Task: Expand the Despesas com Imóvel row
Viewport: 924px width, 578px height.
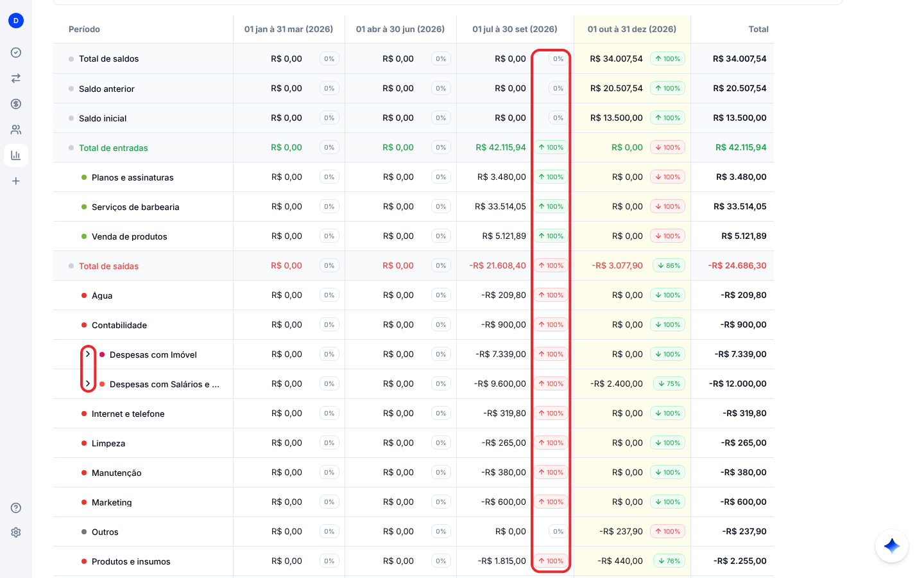Action: [88, 355]
